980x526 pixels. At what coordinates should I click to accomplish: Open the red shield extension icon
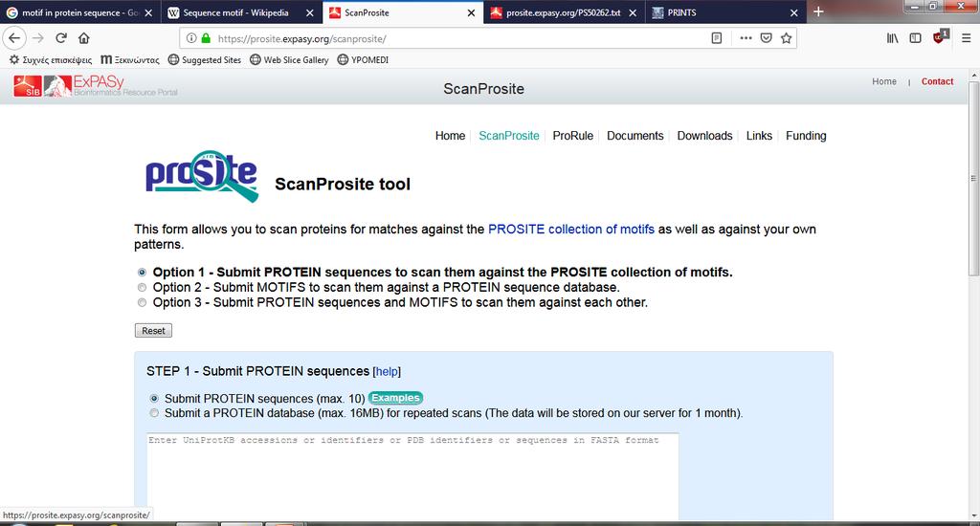(x=940, y=37)
